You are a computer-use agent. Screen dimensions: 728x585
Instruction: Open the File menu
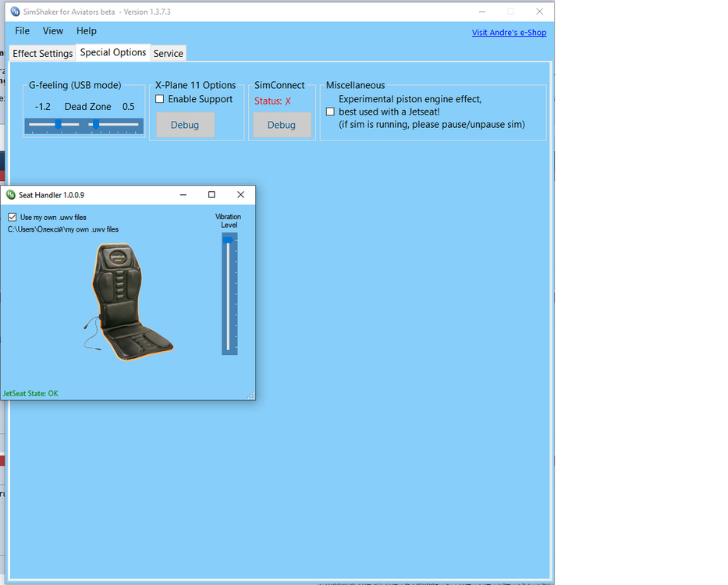point(21,31)
